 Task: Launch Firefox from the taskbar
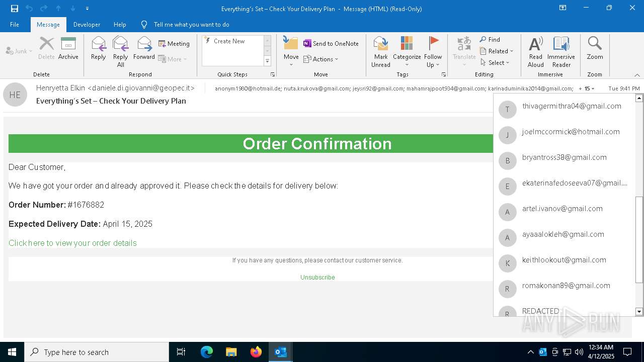click(256, 352)
